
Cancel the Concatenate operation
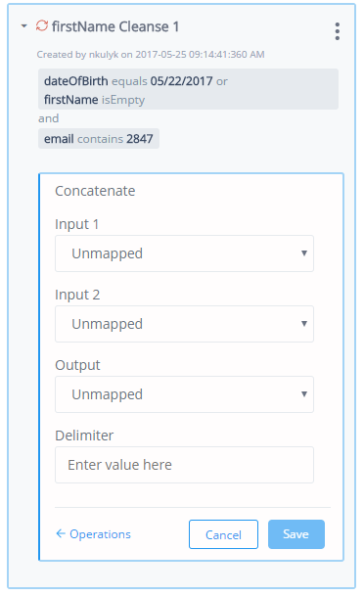click(223, 534)
